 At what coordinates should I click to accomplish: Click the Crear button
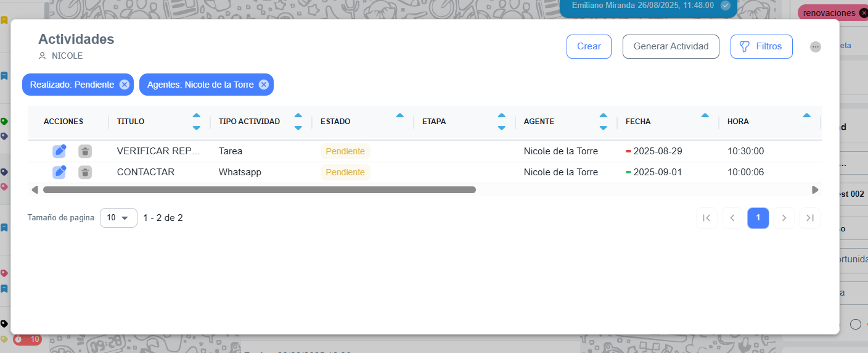[589, 46]
